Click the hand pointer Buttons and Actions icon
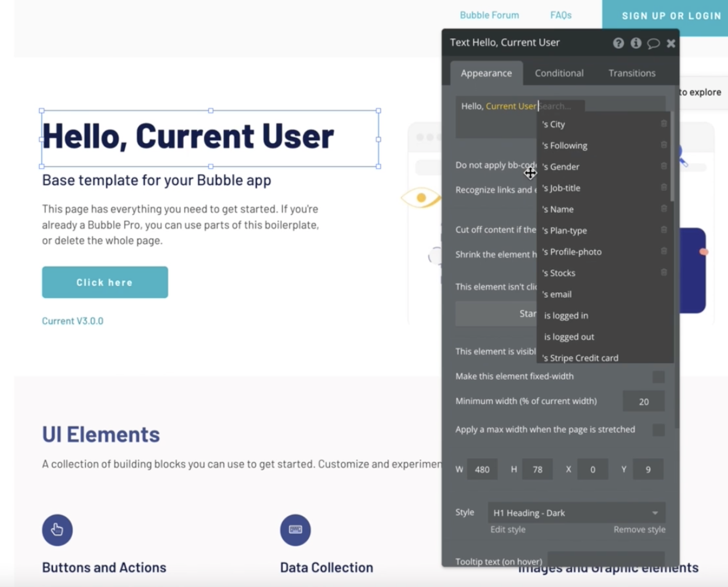The height and width of the screenshot is (587, 728). (57, 530)
